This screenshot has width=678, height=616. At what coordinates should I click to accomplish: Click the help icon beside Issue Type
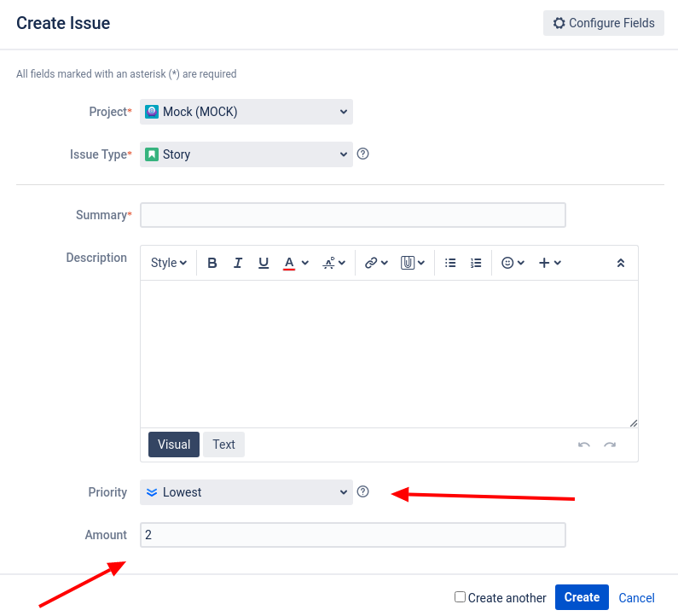pos(363,154)
